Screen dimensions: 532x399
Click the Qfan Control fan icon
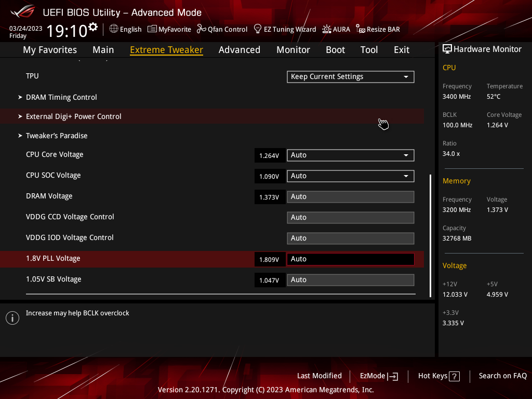(x=202, y=29)
